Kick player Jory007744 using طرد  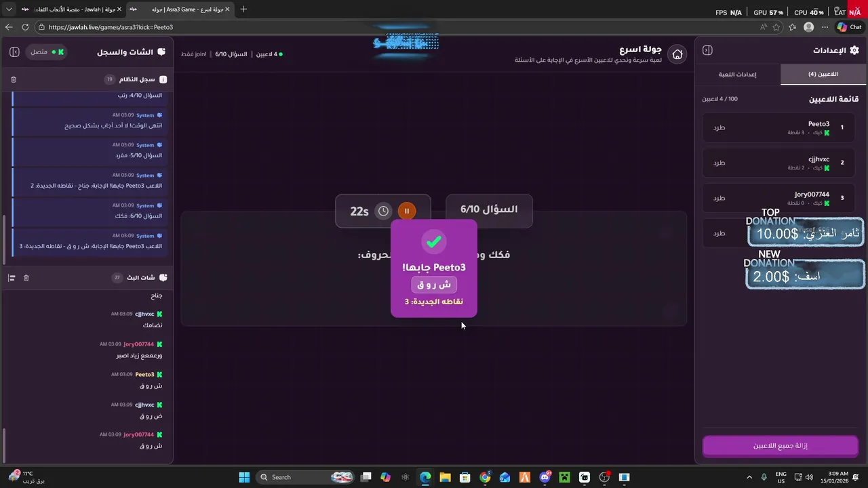click(x=719, y=198)
